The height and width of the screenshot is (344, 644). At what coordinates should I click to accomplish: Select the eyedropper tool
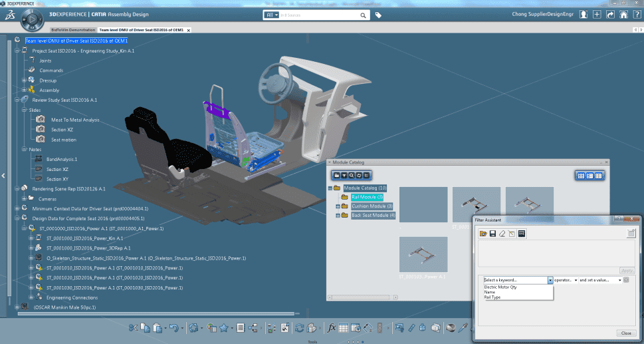[463, 327]
